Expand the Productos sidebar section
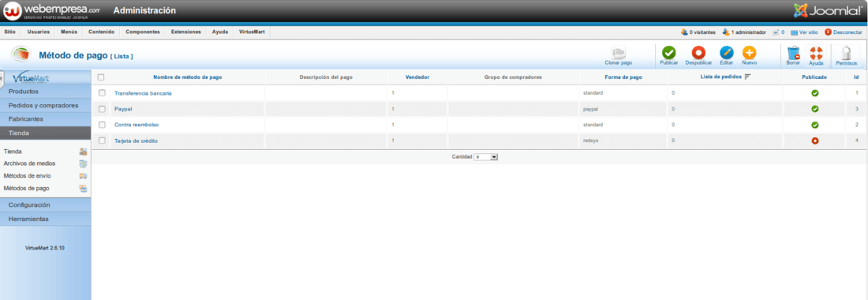This screenshot has height=300, width=868. click(46, 91)
